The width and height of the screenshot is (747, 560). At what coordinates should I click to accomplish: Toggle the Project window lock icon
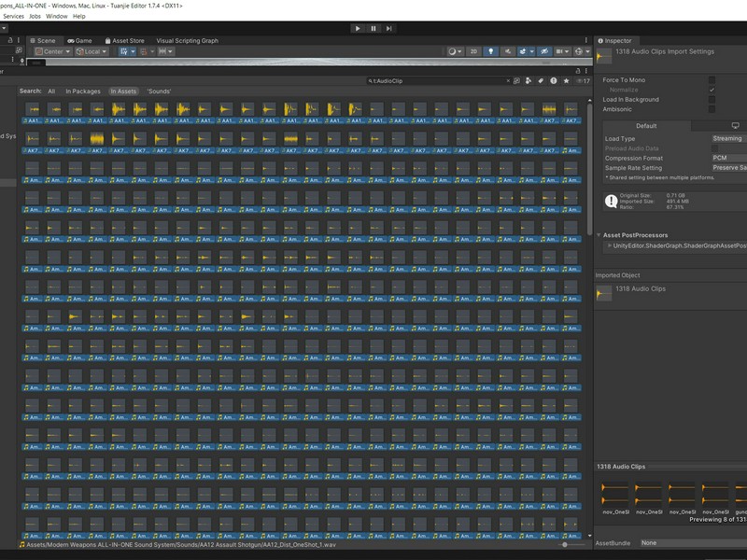[578, 71]
